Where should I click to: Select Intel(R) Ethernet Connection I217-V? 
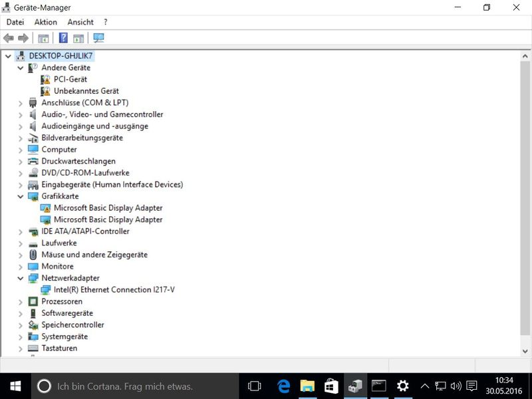(x=114, y=290)
